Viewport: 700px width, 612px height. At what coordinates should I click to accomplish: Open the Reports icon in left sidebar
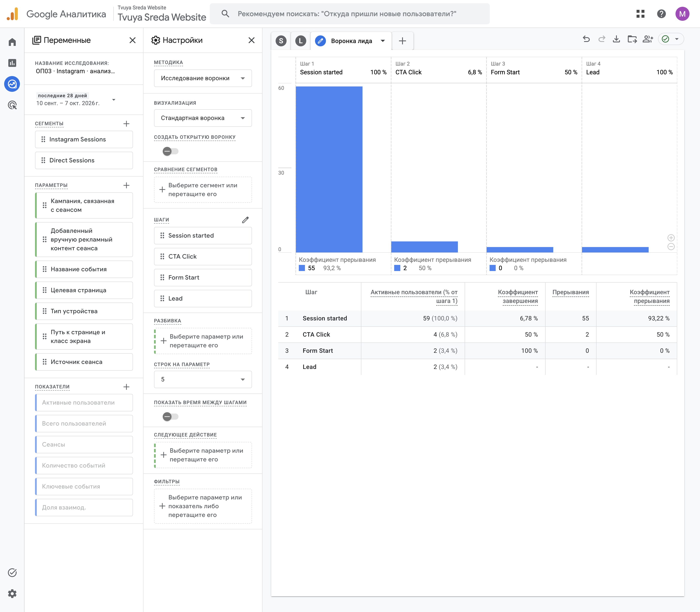[x=12, y=63]
